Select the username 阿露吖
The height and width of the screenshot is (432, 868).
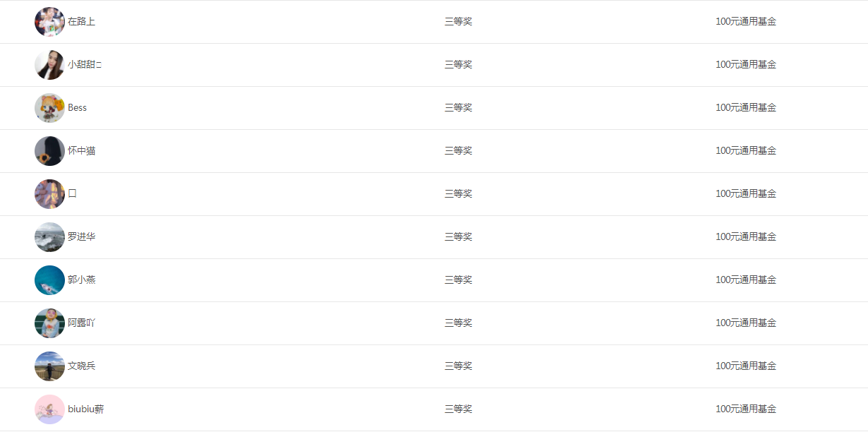82,323
